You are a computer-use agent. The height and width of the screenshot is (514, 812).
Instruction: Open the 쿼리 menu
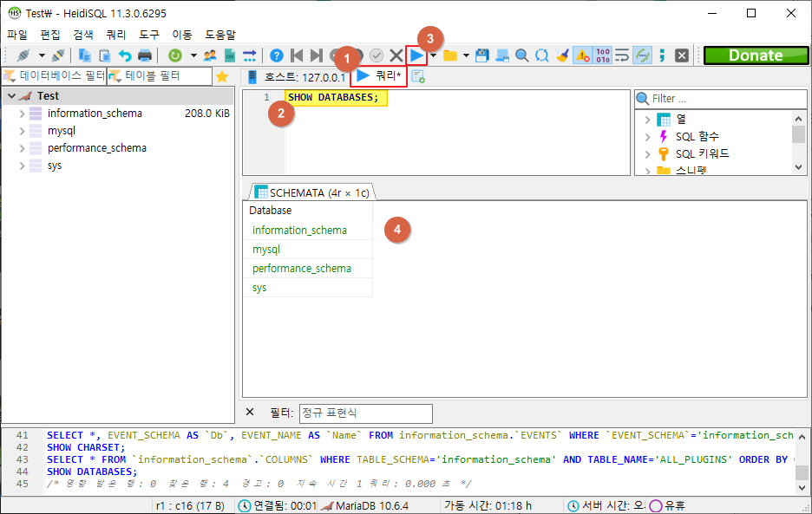click(116, 35)
